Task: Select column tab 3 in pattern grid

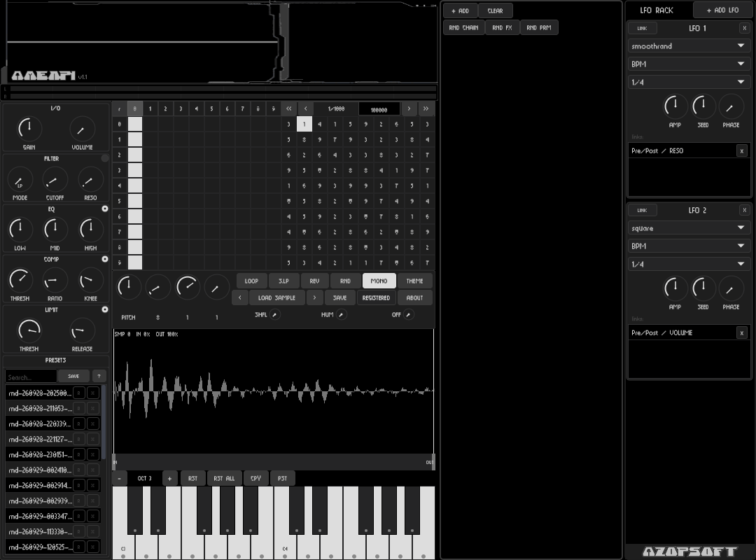Action: click(x=181, y=109)
